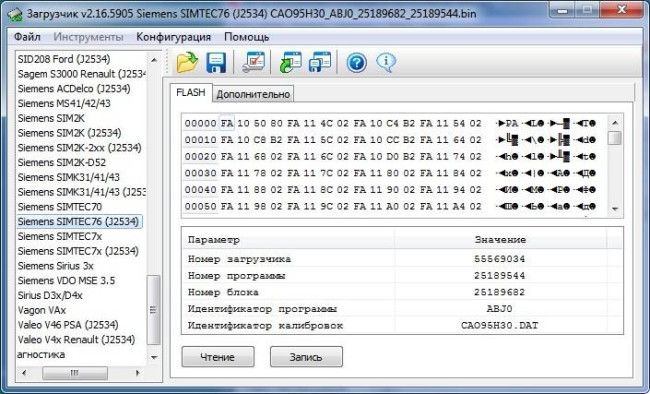The image size is (650, 394).
Task: Select Valeo V4x Renault (J2534)
Action: pos(76,340)
